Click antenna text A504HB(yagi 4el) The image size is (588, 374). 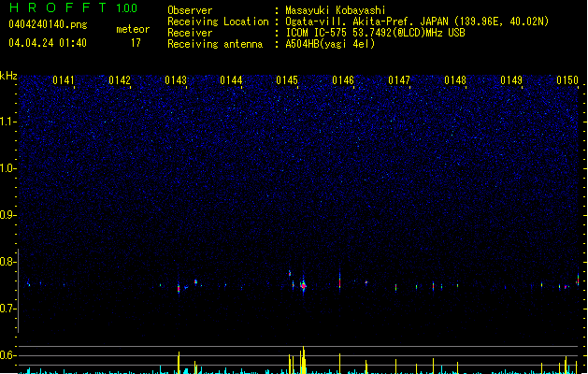(x=330, y=44)
